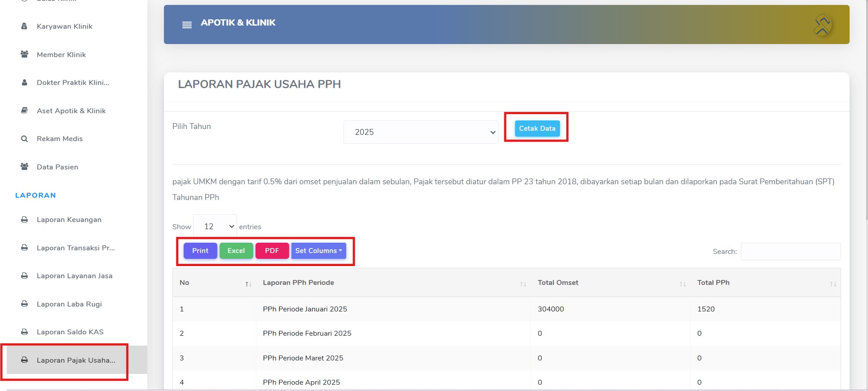Click the Laporan Layanan Jasa printer icon

24,276
